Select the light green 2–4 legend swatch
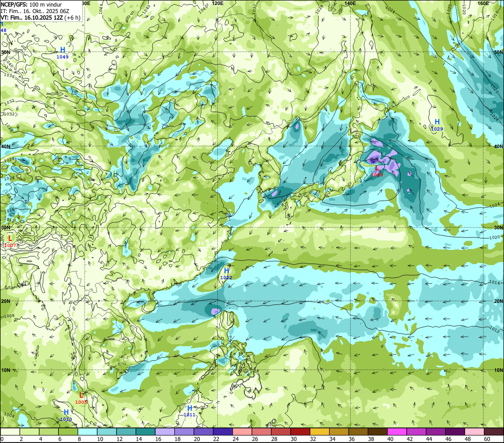This screenshot has height=443, width=504. tap(30, 431)
